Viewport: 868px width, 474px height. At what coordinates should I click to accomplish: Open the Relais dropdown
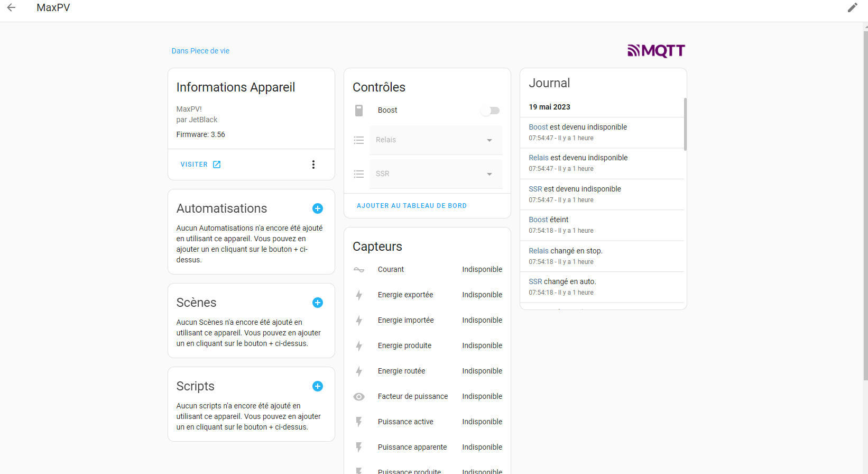tap(436, 140)
